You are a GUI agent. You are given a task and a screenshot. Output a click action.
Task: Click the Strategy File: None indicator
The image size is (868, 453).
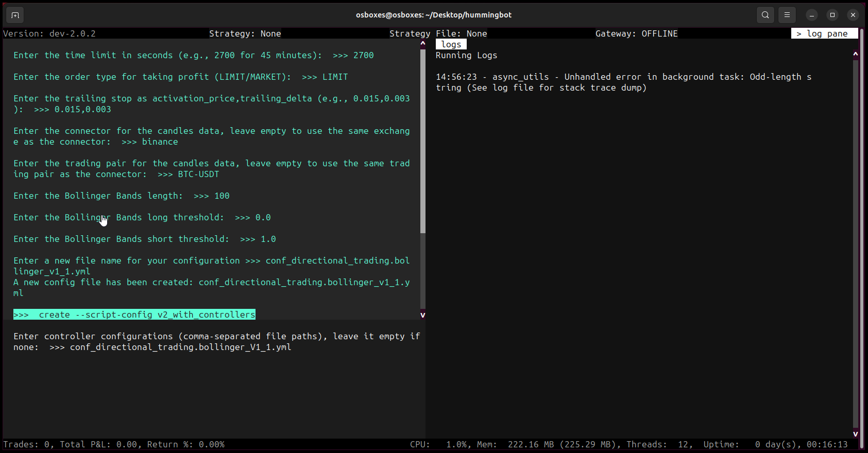click(438, 33)
